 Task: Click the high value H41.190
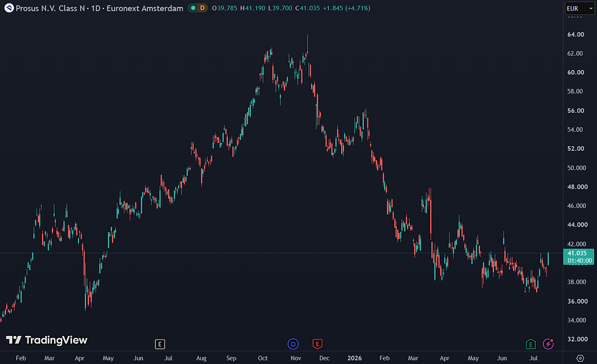pyautogui.click(x=252, y=8)
